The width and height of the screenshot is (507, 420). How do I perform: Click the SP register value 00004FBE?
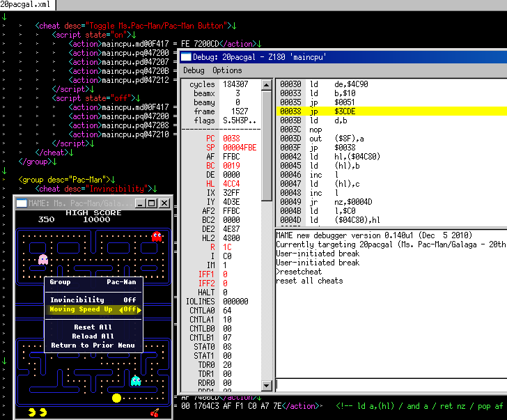[240, 148]
